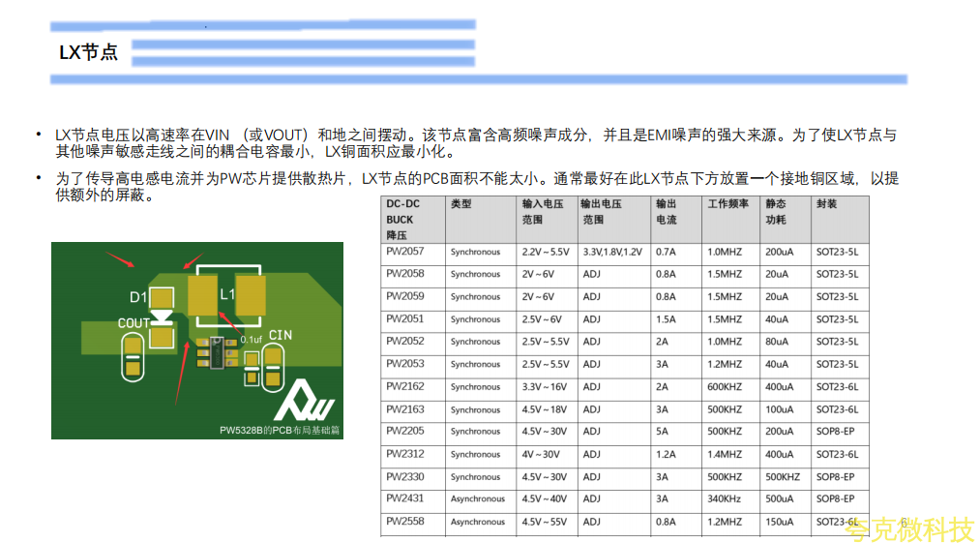980x543 pixels.
Task: Select the L1 inductor footprint
Action: click(226, 296)
